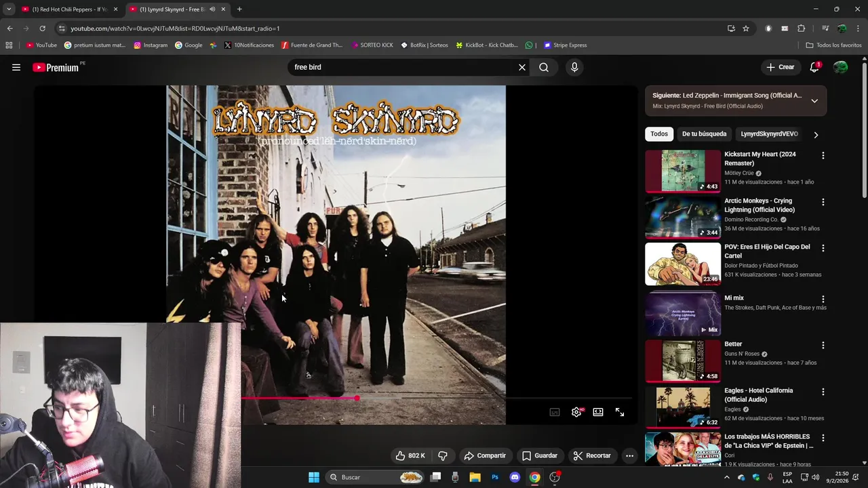Open Photoshop from the taskbar
The width and height of the screenshot is (868, 488).
pos(495,477)
